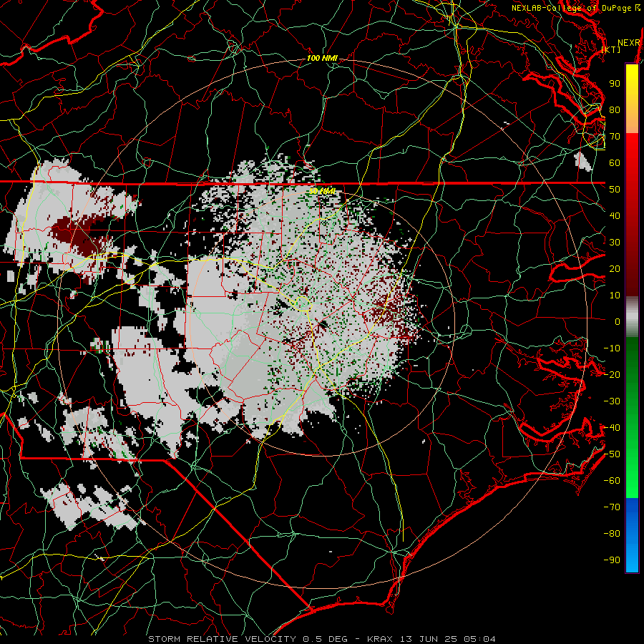Select the -70 knot scale value
Viewport: 644px width, 644px height.
[x=612, y=507]
